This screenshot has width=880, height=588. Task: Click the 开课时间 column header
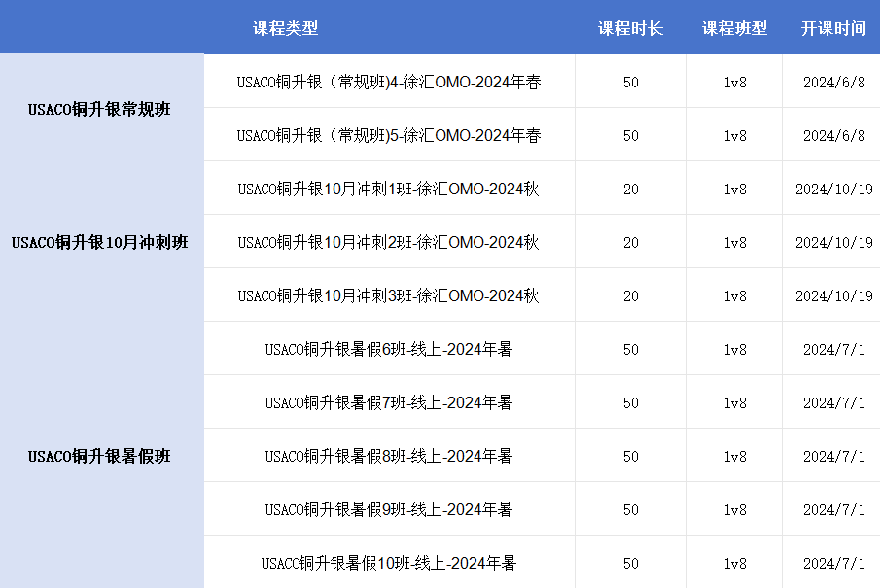click(833, 28)
